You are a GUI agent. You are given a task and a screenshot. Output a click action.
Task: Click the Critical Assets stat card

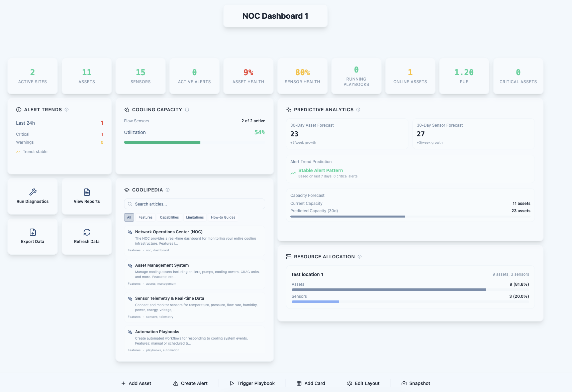click(x=518, y=76)
